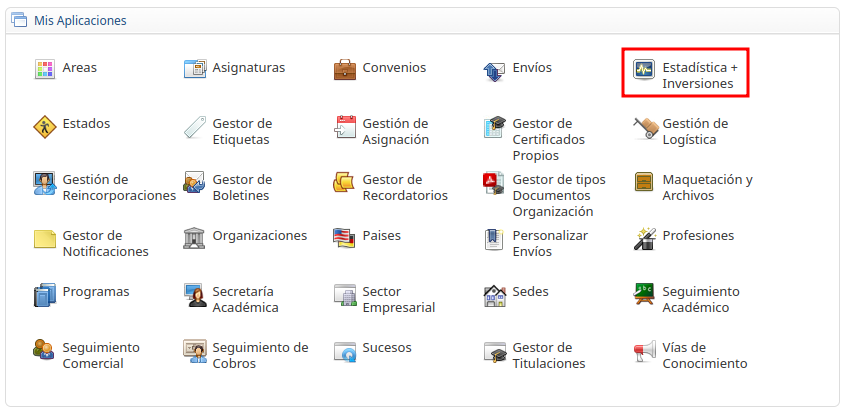The height and width of the screenshot is (413, 850).
Task: Open Gestor de Recordatorios link
Action: coord(405,188)
